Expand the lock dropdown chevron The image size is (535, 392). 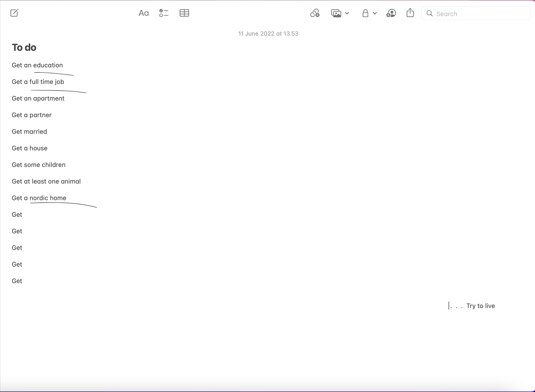click(375, 13)
